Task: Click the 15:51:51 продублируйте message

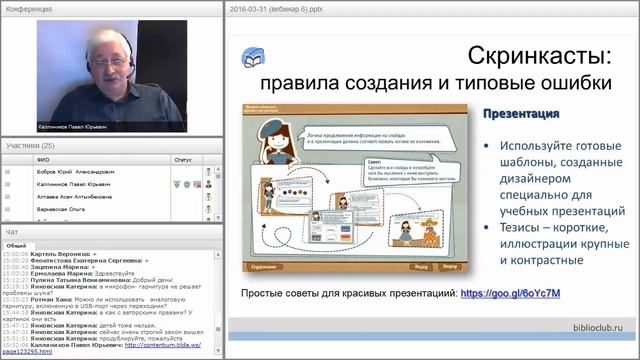Action: coord(92,338)
